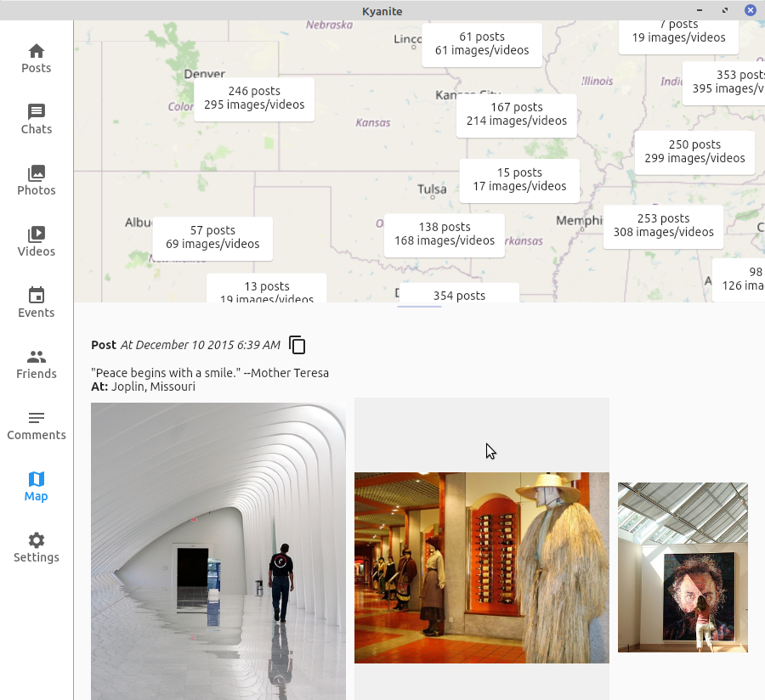The height and width of the screenshot is (700, 765).
Task: Open the 253 posts Memphis marker
Action: point(663,226)
